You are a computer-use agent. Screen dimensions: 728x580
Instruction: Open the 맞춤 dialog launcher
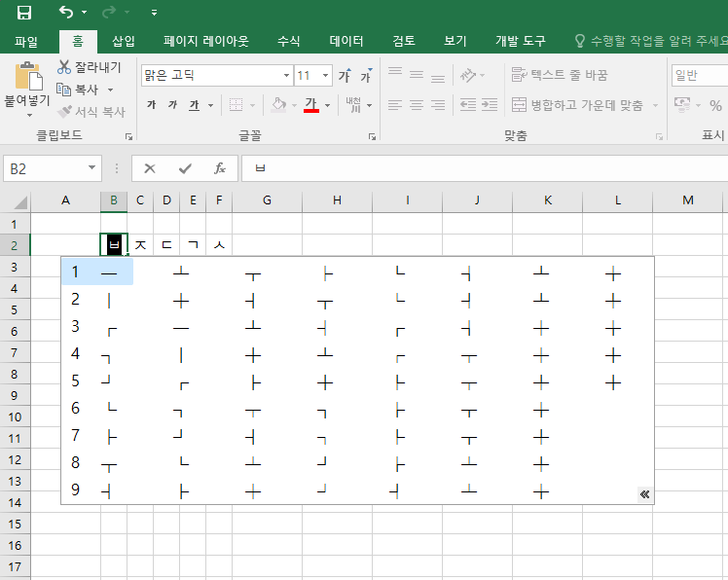pos(659,136)
